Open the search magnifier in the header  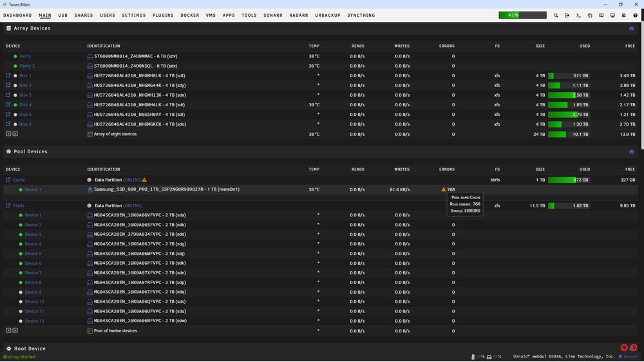click(x=556, y=15)
